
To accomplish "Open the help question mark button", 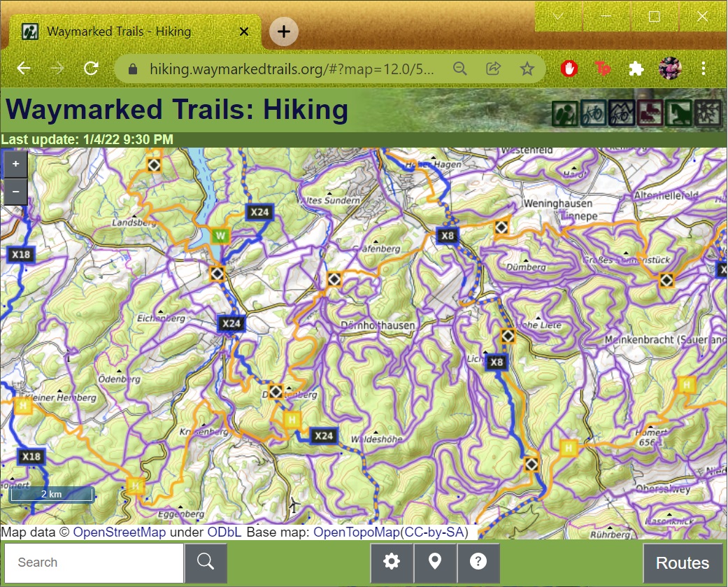I will click(x=478, y=561).
